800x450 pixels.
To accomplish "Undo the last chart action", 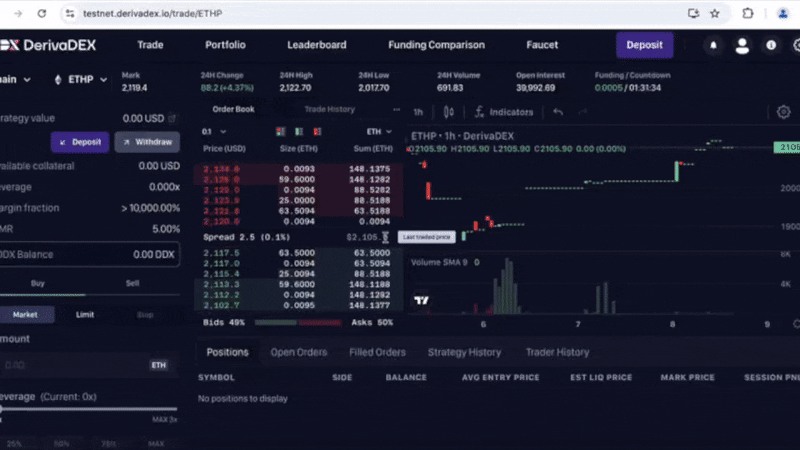I will pyautogui.click(x=558, y=112).
